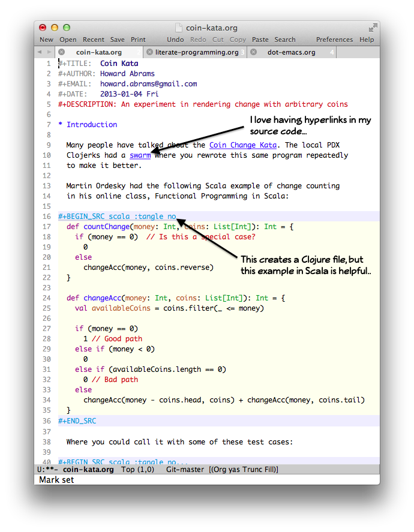The height and width of the screenshot is (532, 414).
Task: Paste clipboard using Paste
Action: tap(260, 40)
